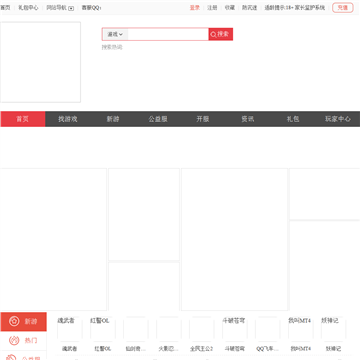Open the 魂武者 game entry
Viewport: 360px width, 360px height.
point(70,333)
